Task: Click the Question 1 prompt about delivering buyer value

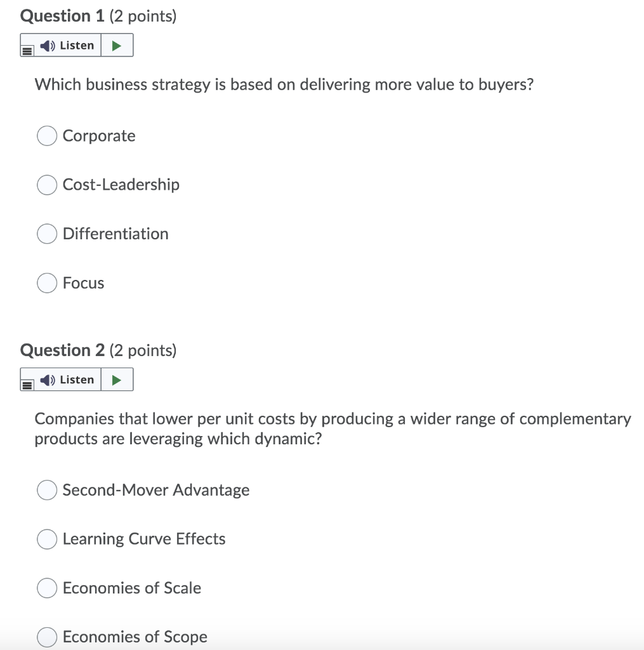Action: click(284, 84)
